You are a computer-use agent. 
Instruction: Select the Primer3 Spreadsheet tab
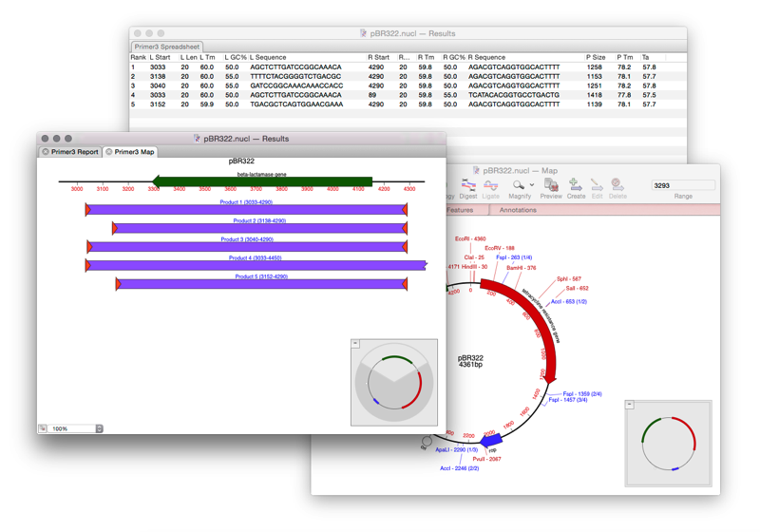[167, 47]
